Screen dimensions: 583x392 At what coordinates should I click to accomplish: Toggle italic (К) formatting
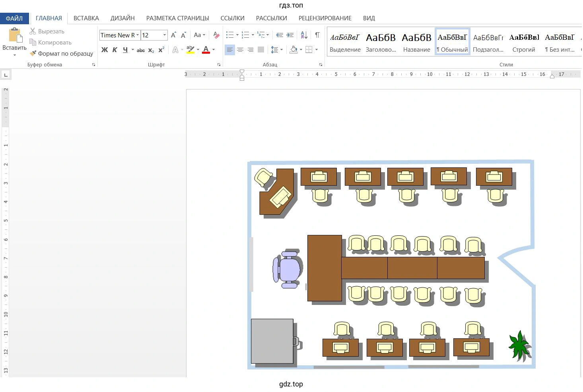pyautogui.click(x=115, y=50)
